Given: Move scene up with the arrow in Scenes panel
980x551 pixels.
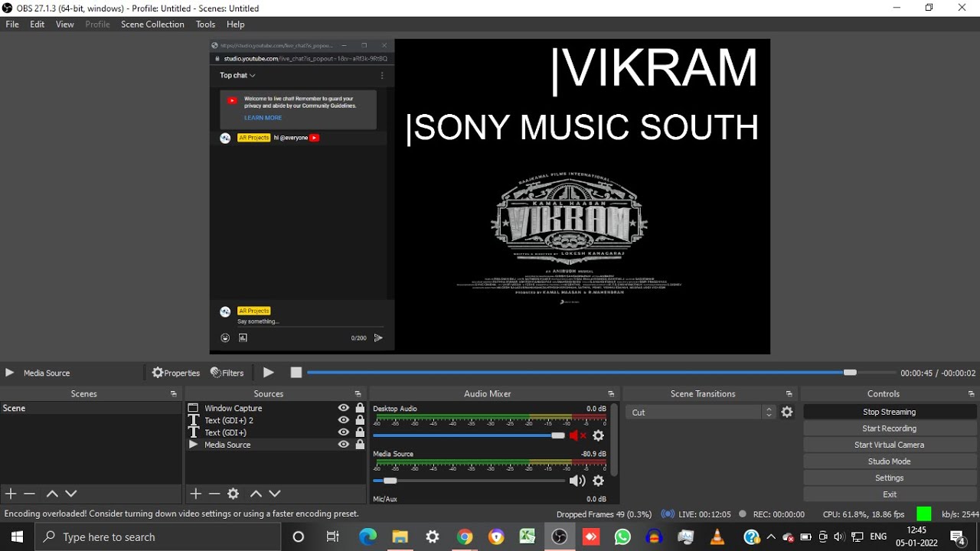Looking at the screenshot, I should 52,494.
